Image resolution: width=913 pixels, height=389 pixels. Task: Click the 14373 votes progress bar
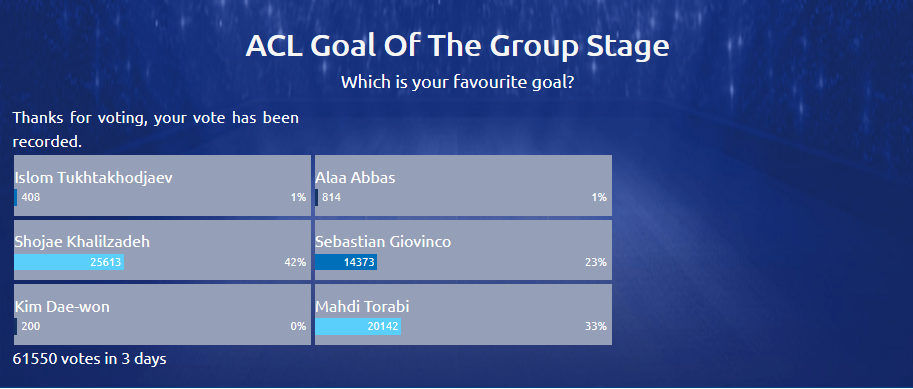click(x=346, y=263)
